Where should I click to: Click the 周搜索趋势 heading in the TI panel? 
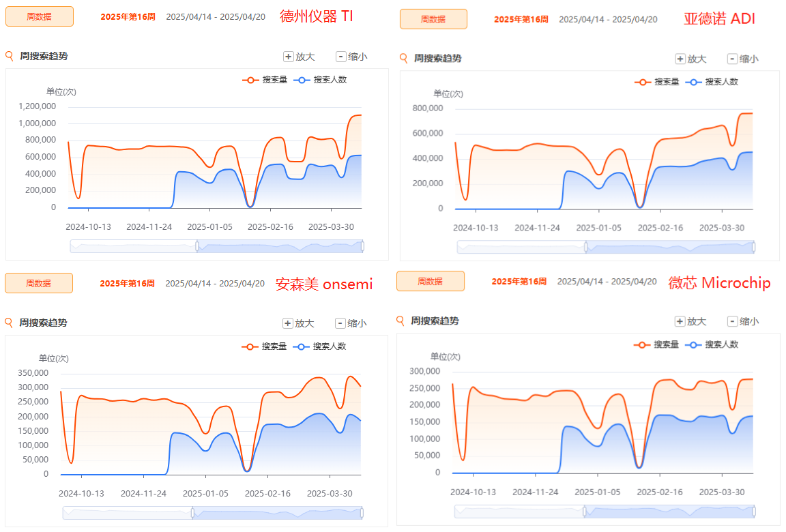click(44, 56)
